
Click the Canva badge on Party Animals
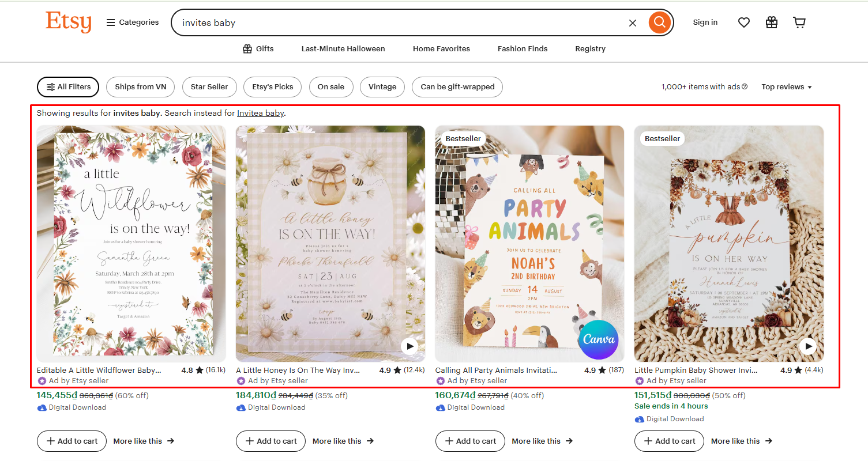coord(598,339)
